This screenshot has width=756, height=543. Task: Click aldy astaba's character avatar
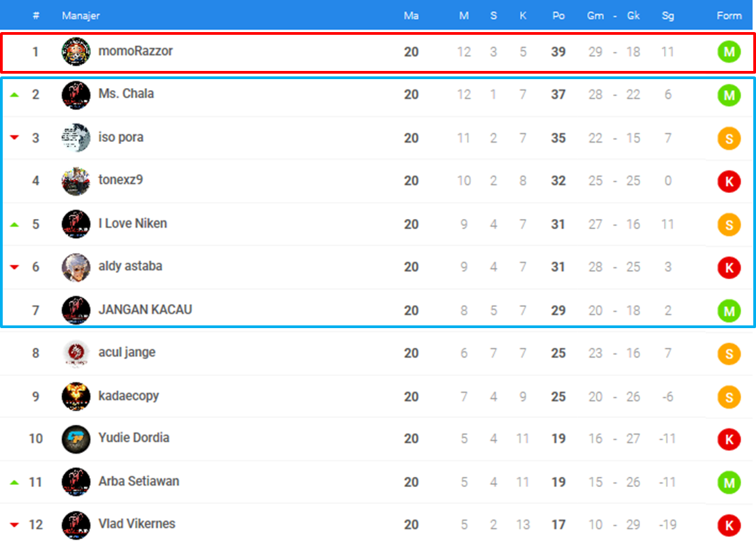(76, 267)
